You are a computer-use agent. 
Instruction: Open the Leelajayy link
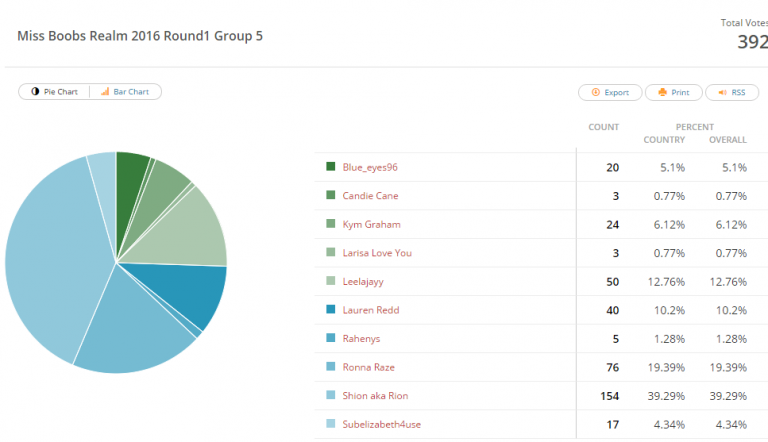(363, 282)
